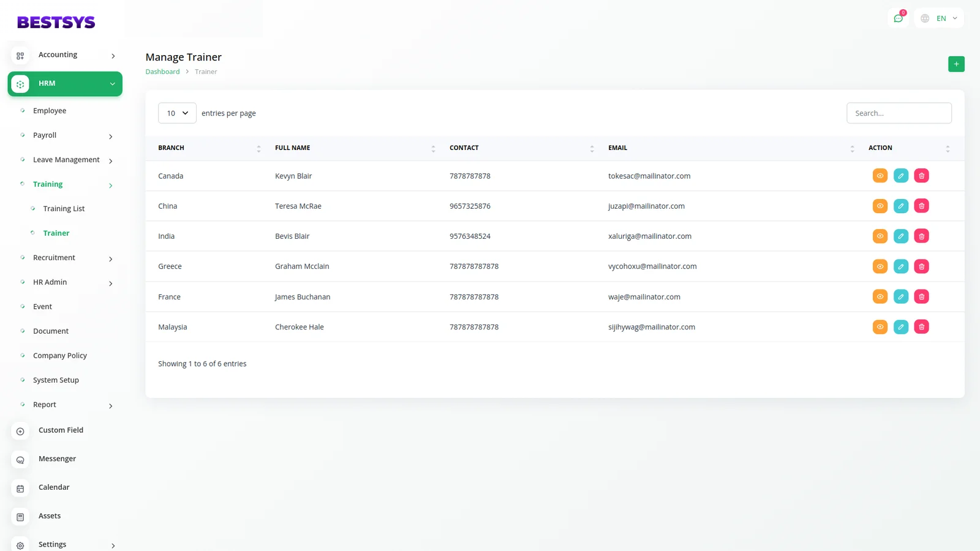Click the green add trainer plus button
This screenshot has width=980, height=551.
tap(956, 64)
